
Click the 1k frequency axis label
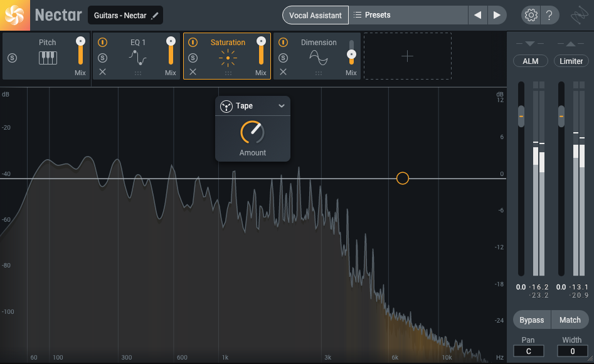point(225,358)
